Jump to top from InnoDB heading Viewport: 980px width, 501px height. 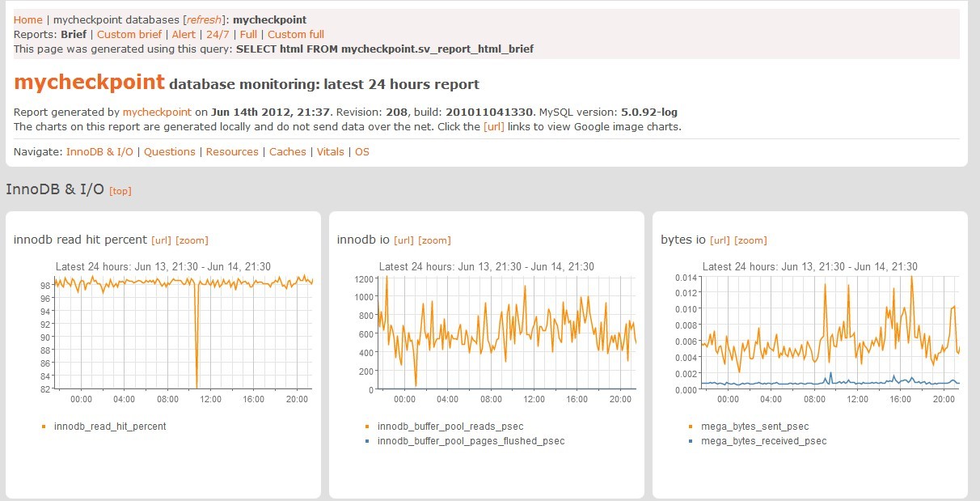tap(120, 190)
